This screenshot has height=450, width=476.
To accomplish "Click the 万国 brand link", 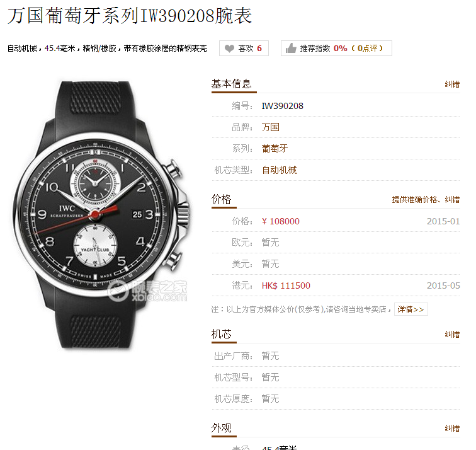I will tap(270, 127).
